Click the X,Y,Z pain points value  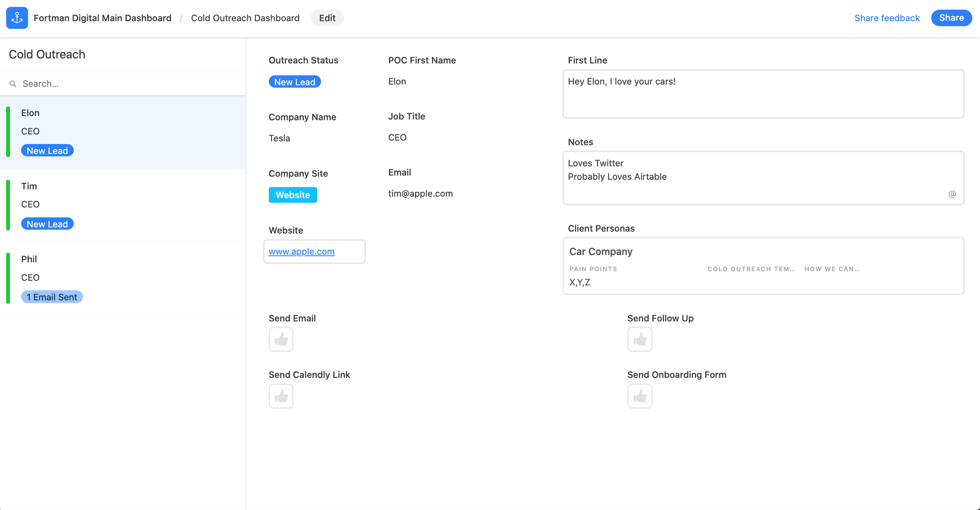point(580,282)
